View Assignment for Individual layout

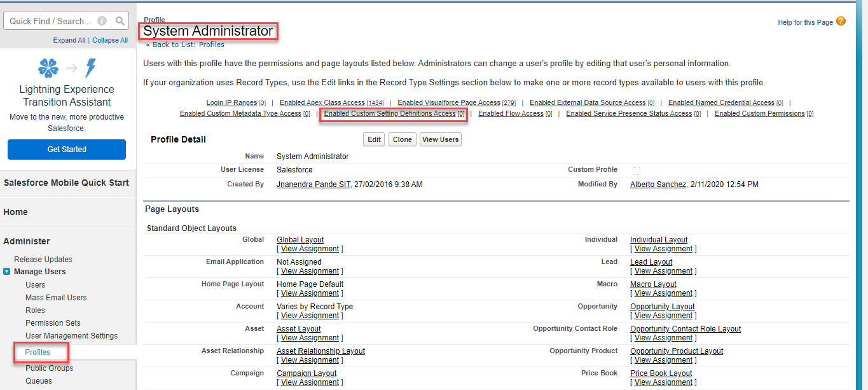point(663,249)
